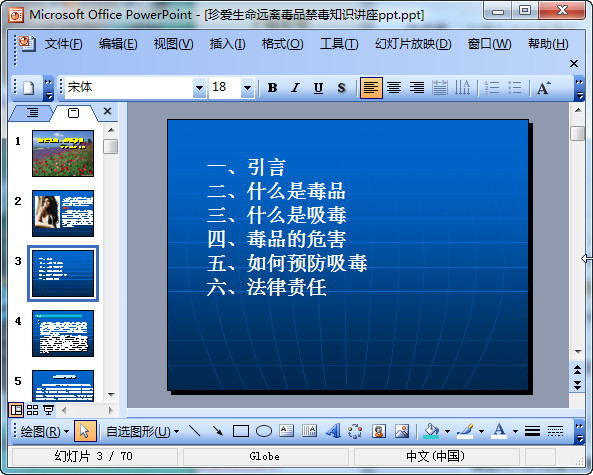This screenshot has width=593, height=475.
Task: Click the change text direction icon
Action: [462, 88]
